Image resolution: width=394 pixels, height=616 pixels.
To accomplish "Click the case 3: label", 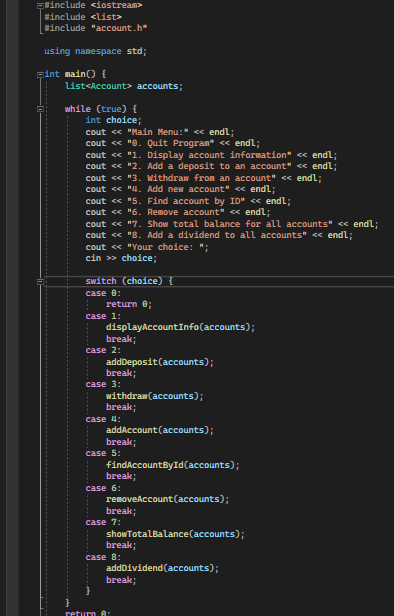I will pyautogui.click(x=103, y=384).
